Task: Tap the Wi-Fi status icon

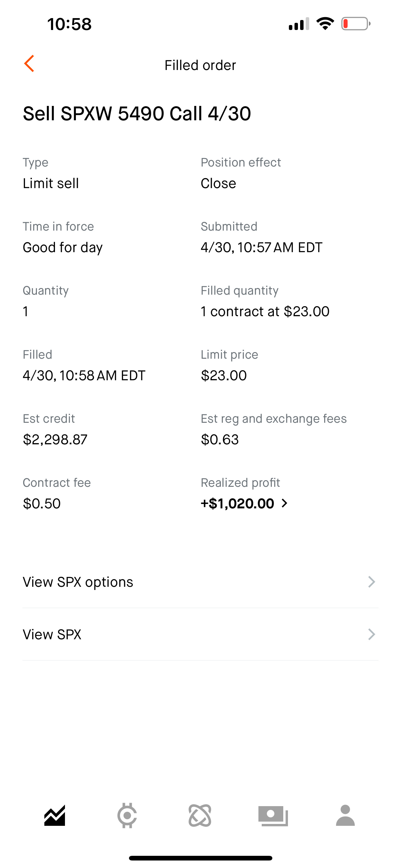Action: pos(325,23)
